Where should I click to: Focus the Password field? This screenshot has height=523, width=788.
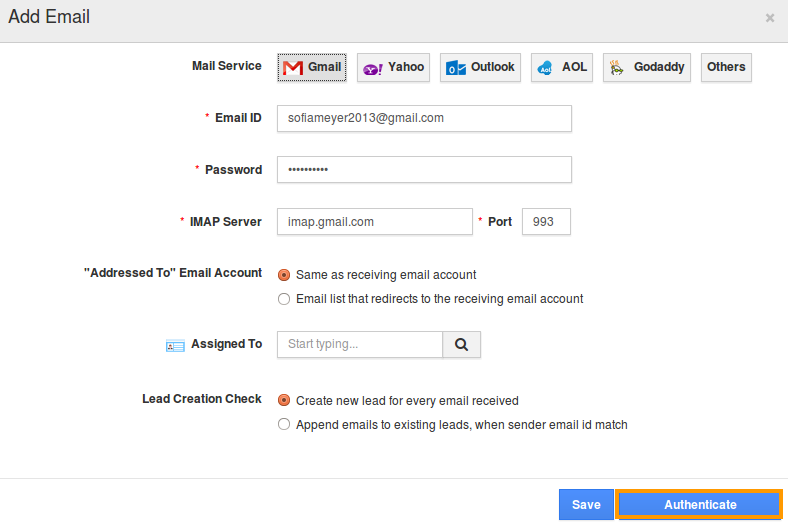point(424,170)
